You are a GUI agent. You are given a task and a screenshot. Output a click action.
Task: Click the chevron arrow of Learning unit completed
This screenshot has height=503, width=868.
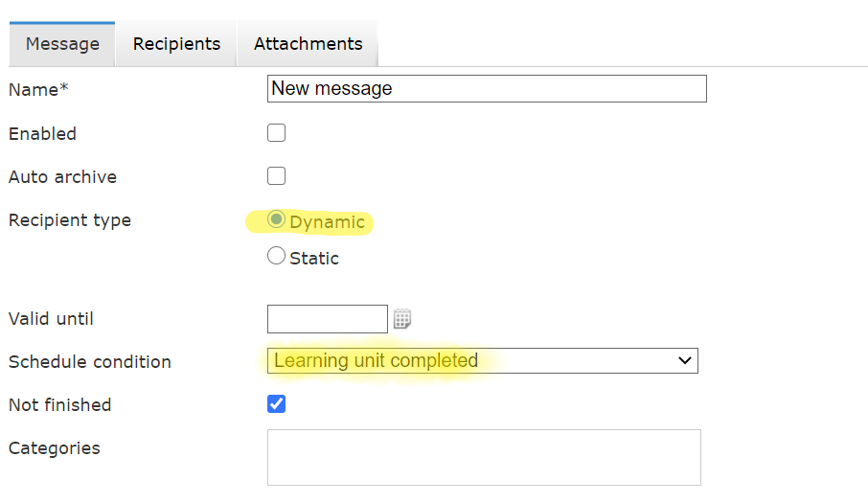pos(685,361)
